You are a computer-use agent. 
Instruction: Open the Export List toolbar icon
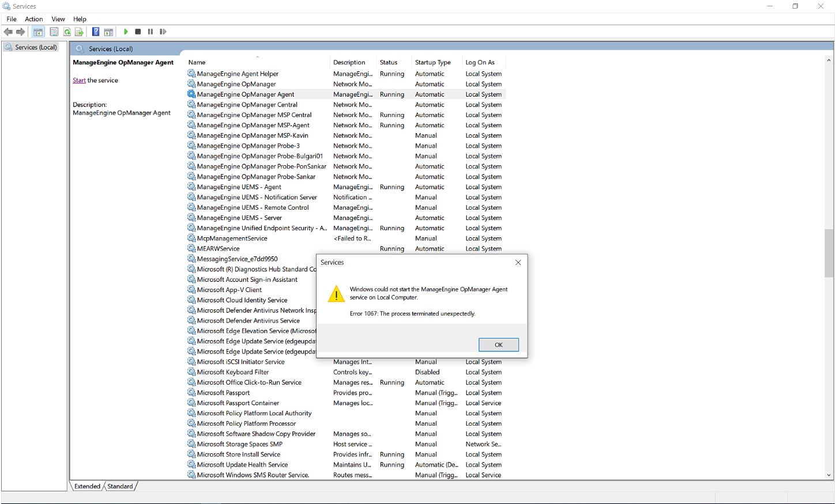(78, 32)
